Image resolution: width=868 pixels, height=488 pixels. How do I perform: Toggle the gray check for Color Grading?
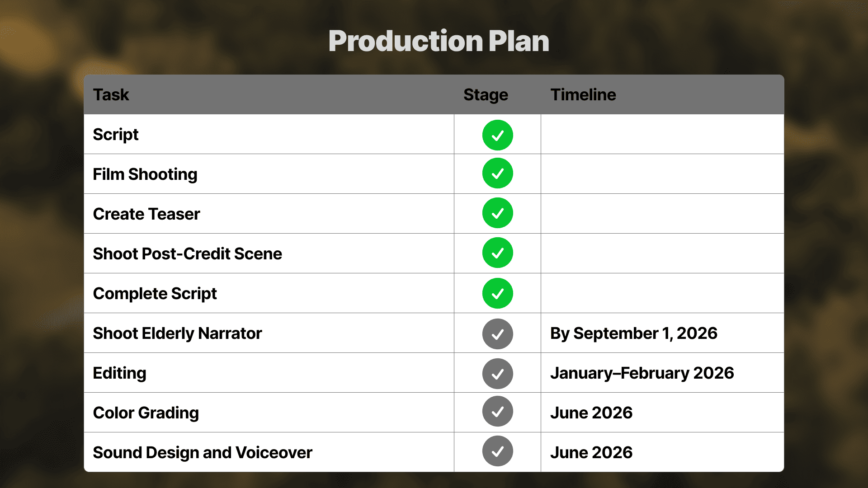[x=497, y=411]
